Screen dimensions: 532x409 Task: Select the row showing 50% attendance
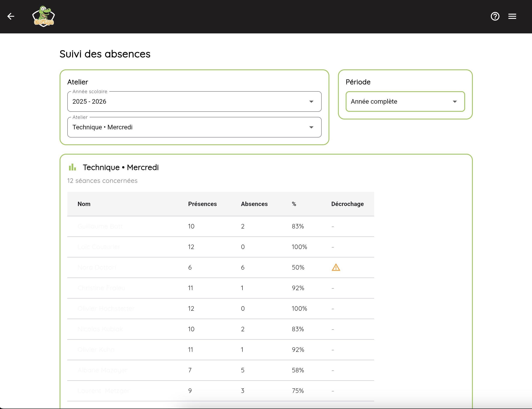pos(220,267)
